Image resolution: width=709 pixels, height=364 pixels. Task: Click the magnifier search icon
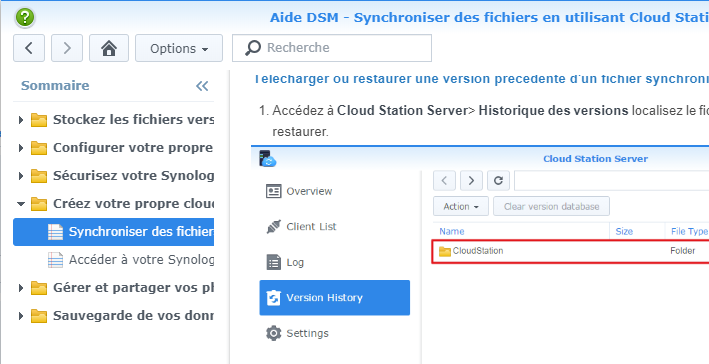[253, 48]
